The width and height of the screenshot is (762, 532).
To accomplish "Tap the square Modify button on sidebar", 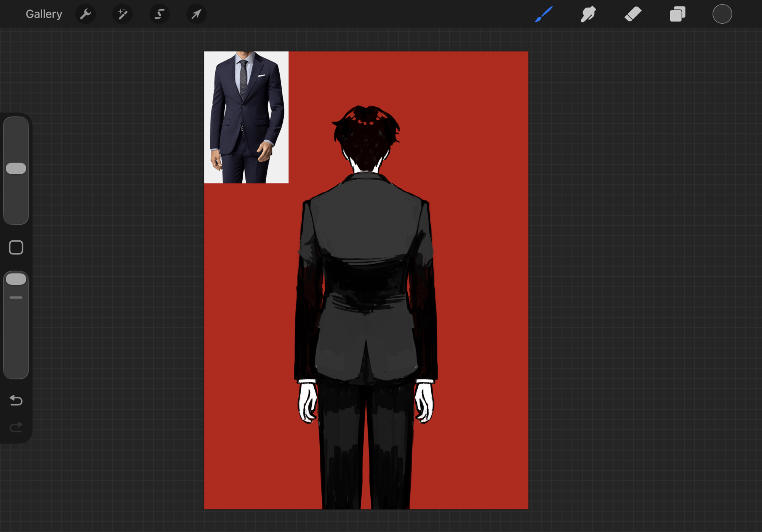I will coord(16,248).
